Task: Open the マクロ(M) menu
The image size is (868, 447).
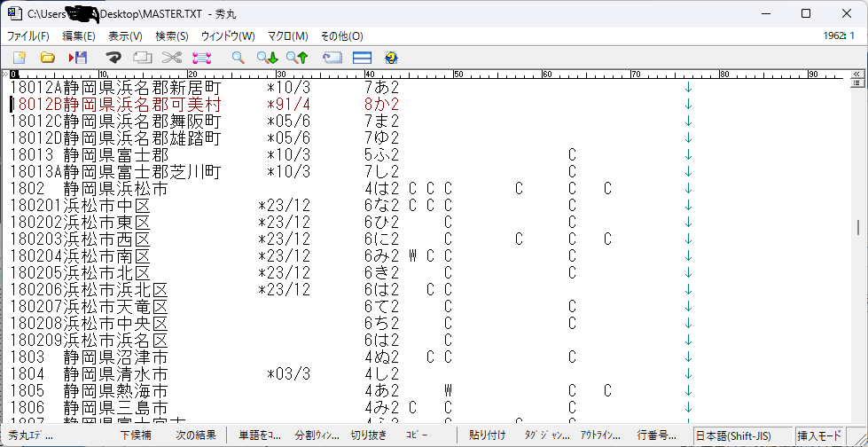Action: tap(287, 36)
